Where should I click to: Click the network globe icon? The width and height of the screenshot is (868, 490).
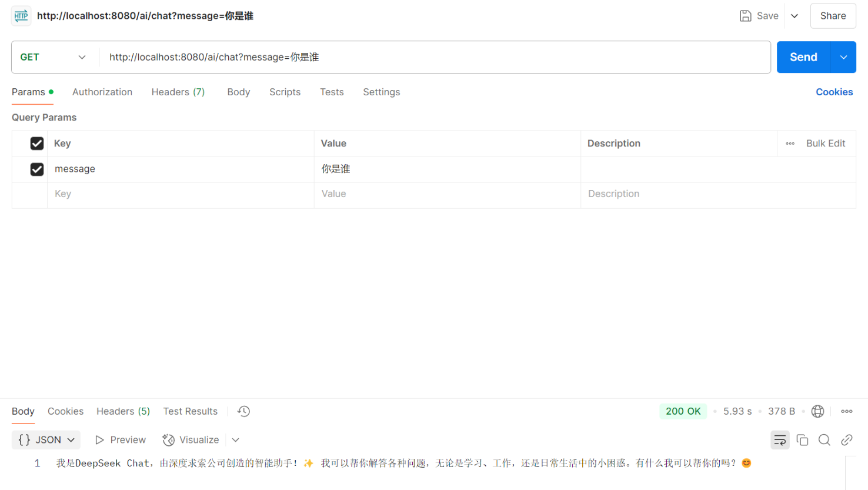point(817,412)
